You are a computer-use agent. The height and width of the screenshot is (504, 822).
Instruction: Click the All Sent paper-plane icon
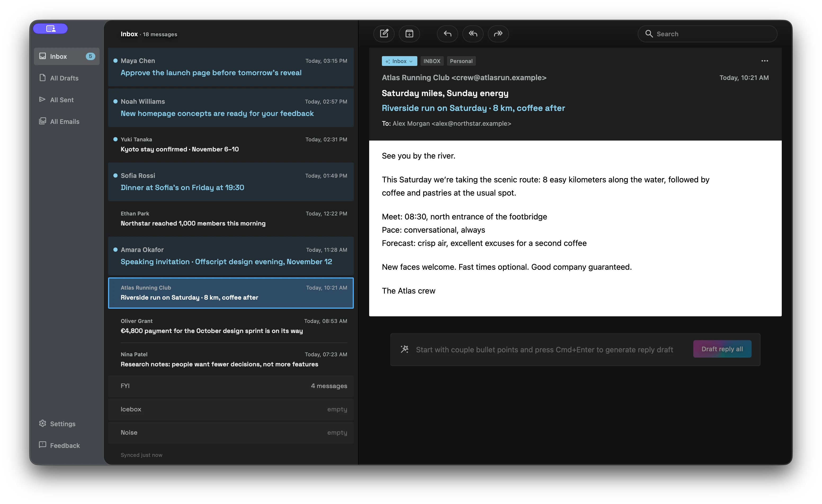(x=42, y=100)
